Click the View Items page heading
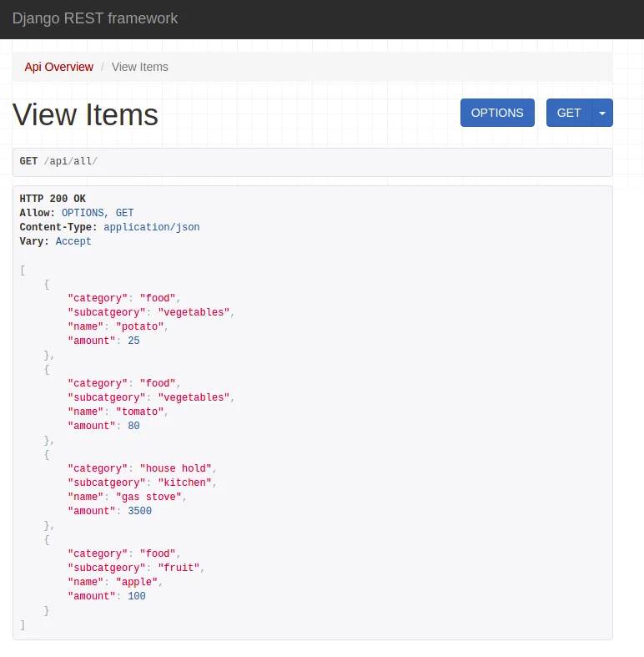 [x=85, y=114]
